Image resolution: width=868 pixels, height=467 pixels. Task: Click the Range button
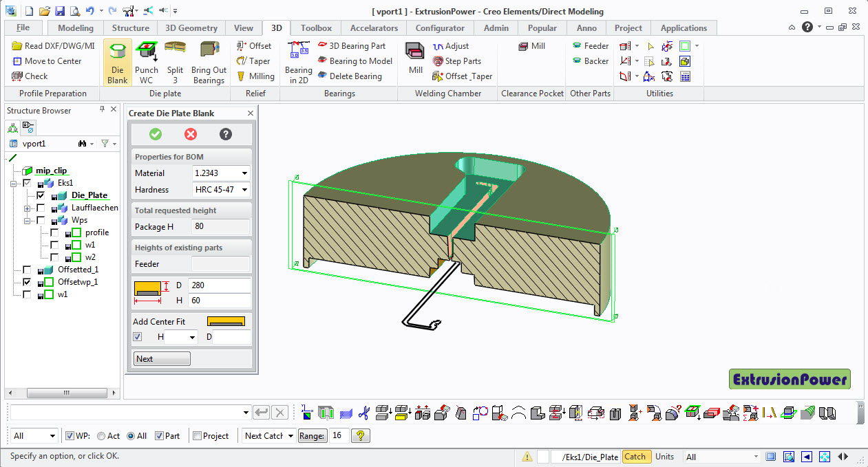312,435
